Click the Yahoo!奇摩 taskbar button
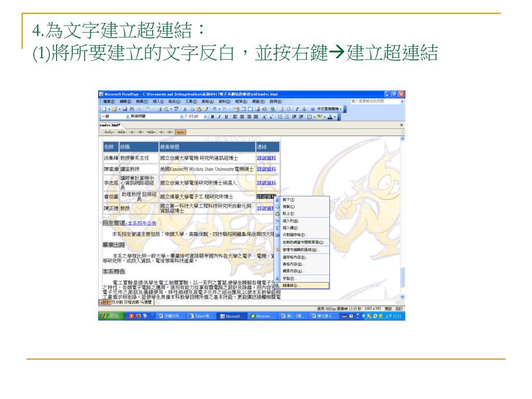Screen dimensions: 532x399 (201, 316)
